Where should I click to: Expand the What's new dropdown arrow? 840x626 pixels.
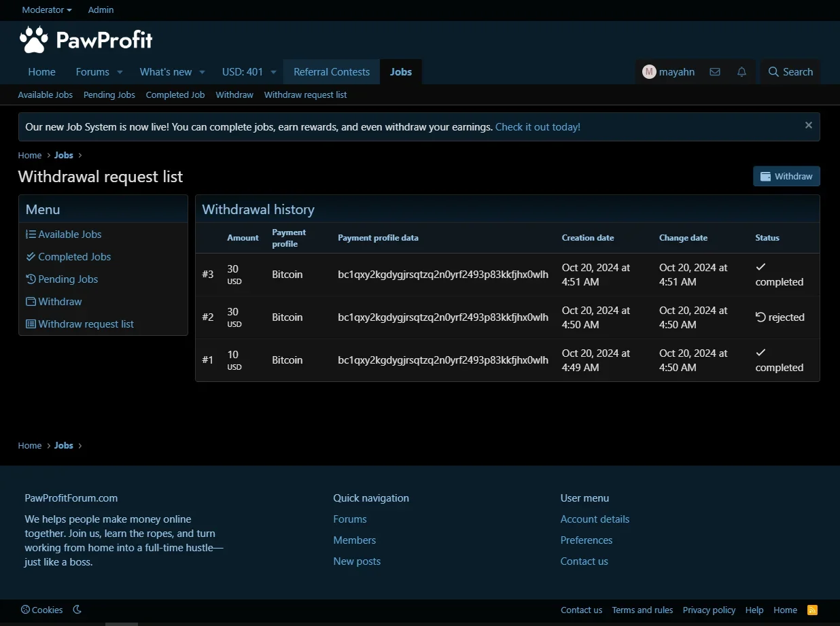click(202, 72)
